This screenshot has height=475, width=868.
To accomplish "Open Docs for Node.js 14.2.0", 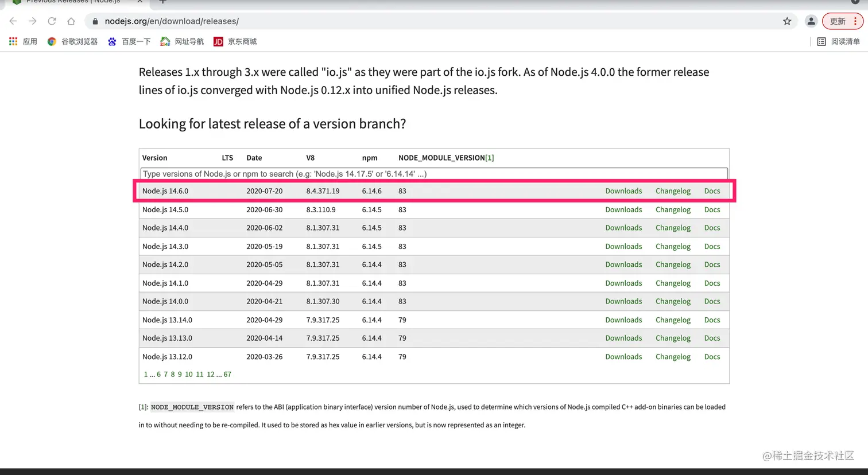I will coord(712,264).
